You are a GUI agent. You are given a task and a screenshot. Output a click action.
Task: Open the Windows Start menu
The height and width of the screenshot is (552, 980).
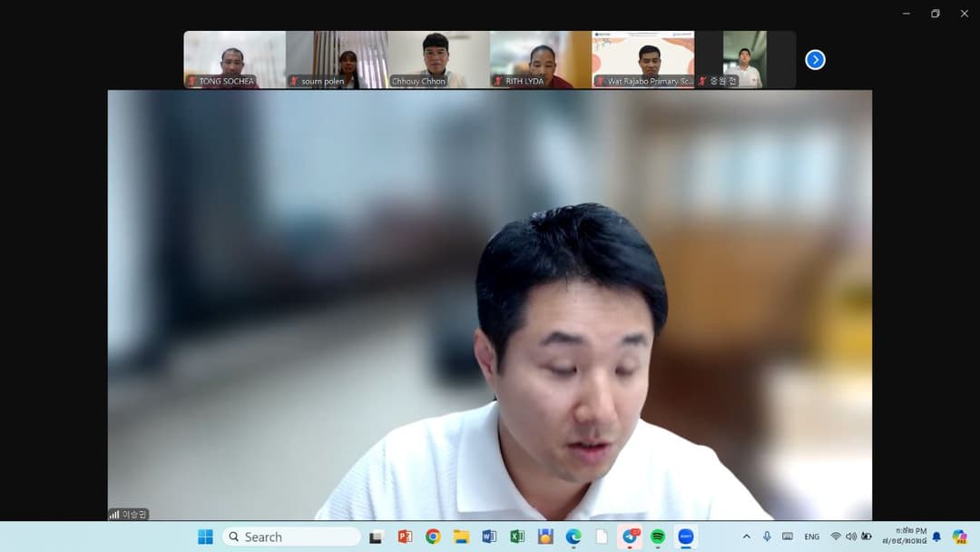(x=206, y=537)
